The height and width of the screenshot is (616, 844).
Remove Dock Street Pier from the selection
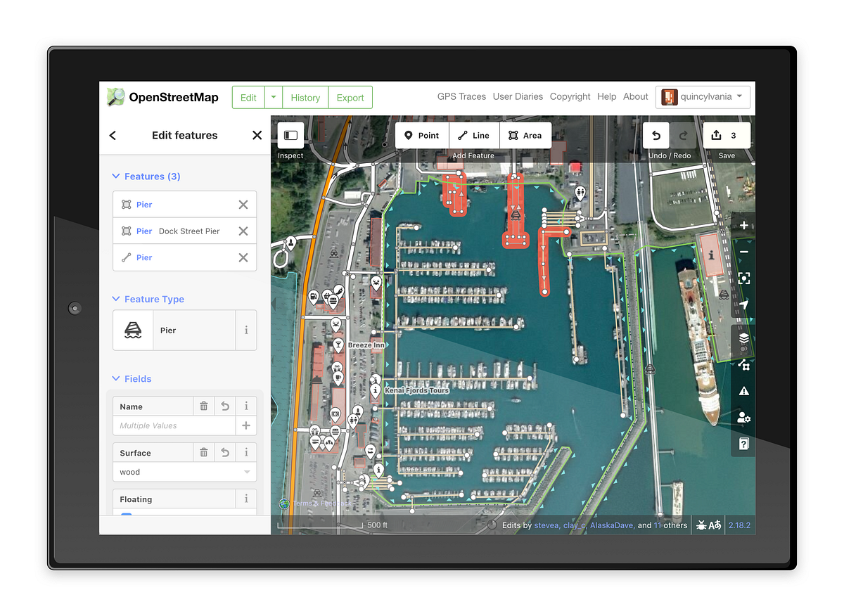[x=243, y=231]
